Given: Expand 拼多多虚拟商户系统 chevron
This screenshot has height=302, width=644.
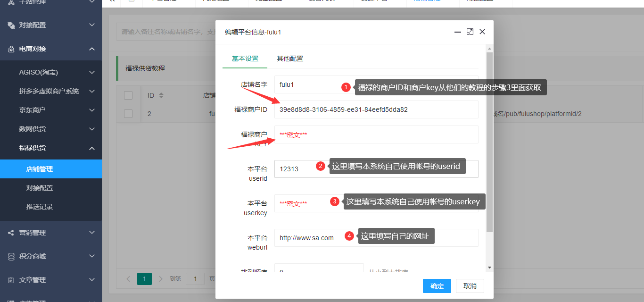Looking at the screenshot, I should (x=92, y=91).
